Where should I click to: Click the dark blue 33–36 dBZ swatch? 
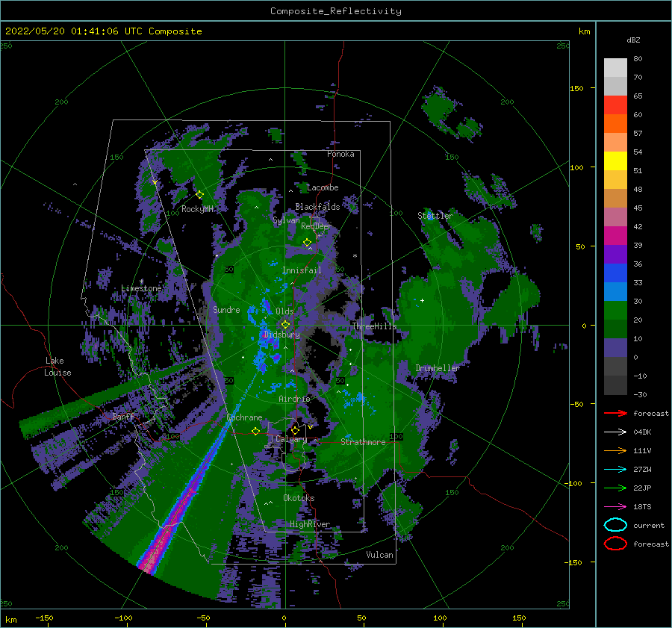[615, 273]
